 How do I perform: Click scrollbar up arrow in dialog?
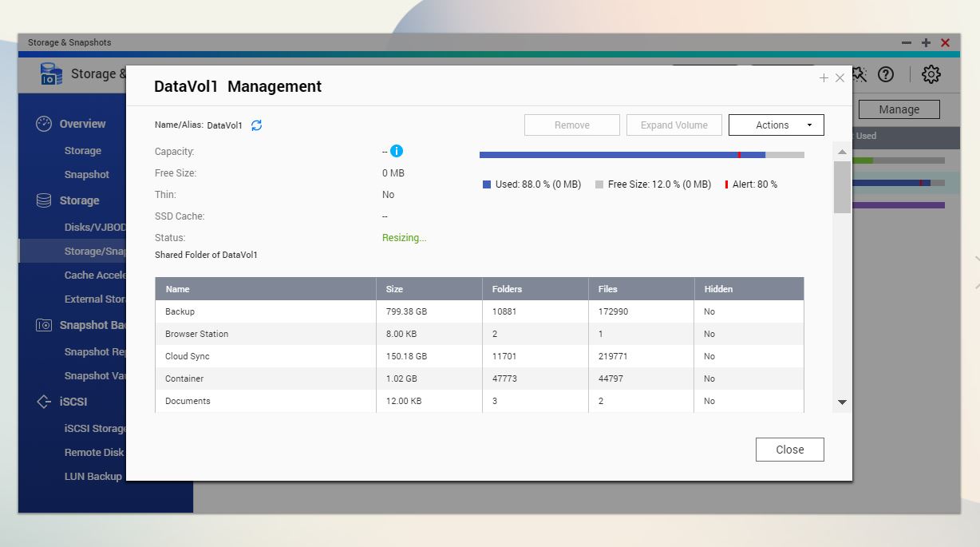pyautogui.click(x=842, y=152)
